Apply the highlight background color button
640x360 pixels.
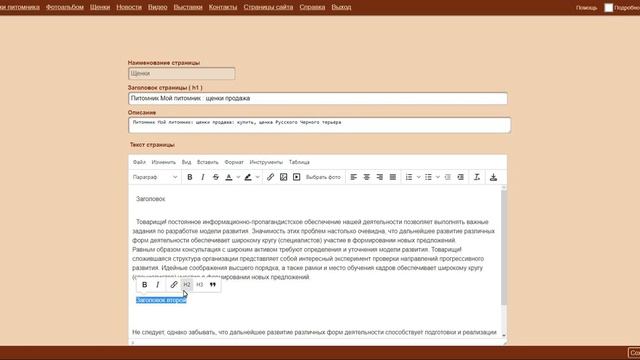coord(248,177)
